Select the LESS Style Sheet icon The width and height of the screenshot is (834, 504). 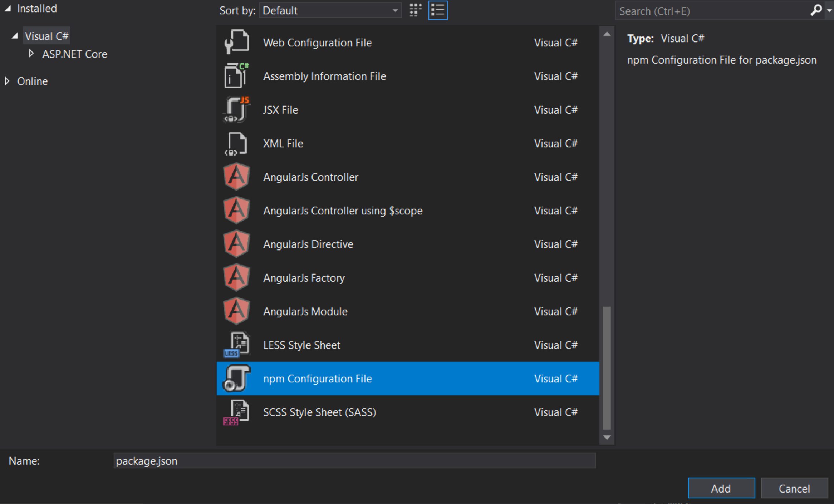[x=235, y=344]
